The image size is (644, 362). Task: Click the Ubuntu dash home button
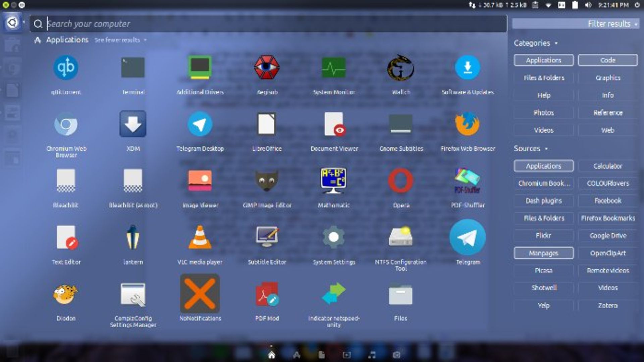tap(12, 22)
